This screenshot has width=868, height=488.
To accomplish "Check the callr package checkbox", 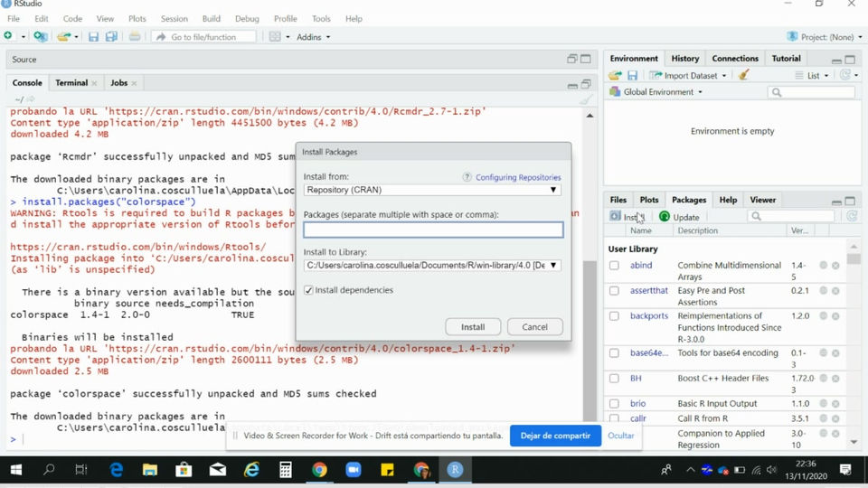I will [614, 418].
